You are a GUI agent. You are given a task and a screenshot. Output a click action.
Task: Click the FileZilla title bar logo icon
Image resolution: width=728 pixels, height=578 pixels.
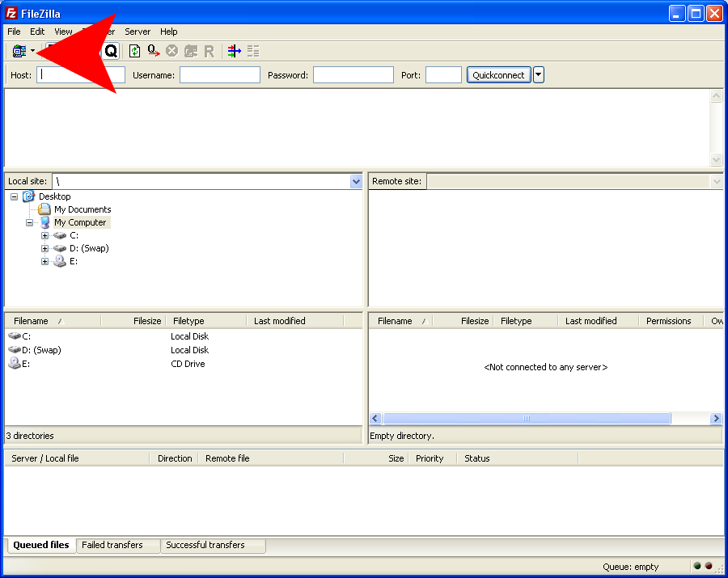[x=11, y=13]
